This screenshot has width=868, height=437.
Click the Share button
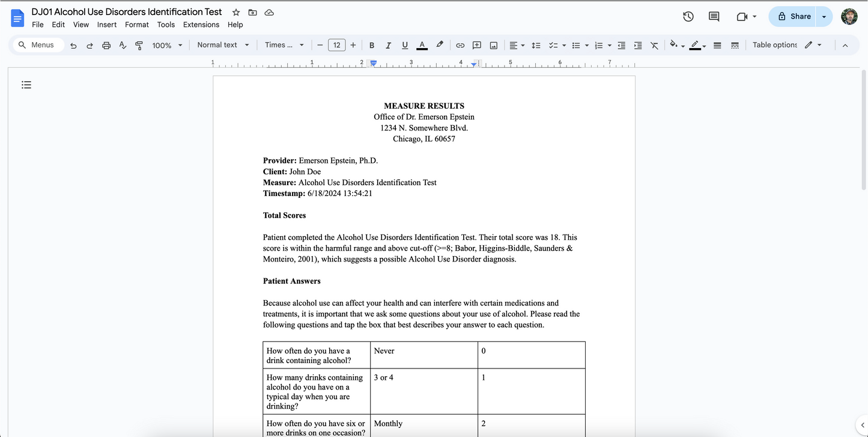pos(794,17)
